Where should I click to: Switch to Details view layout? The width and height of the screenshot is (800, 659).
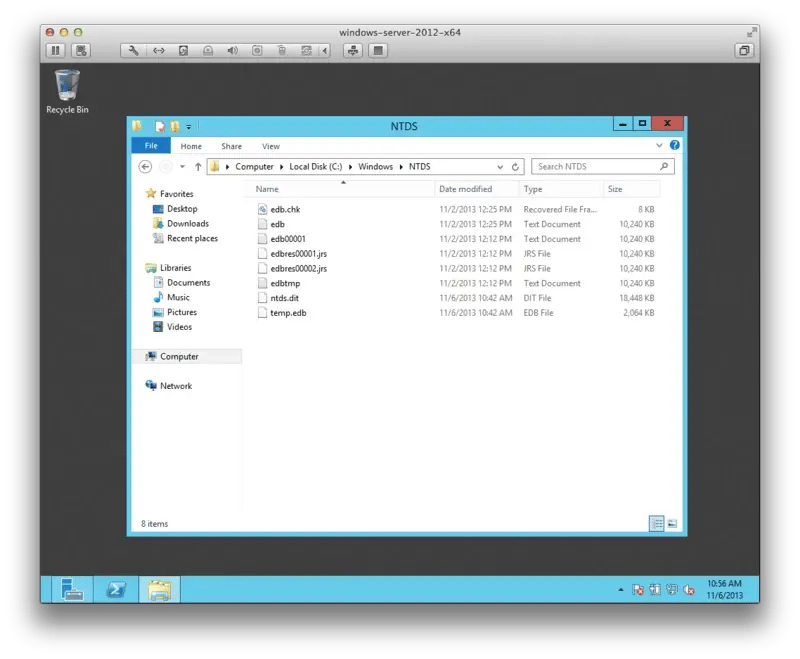656,523
